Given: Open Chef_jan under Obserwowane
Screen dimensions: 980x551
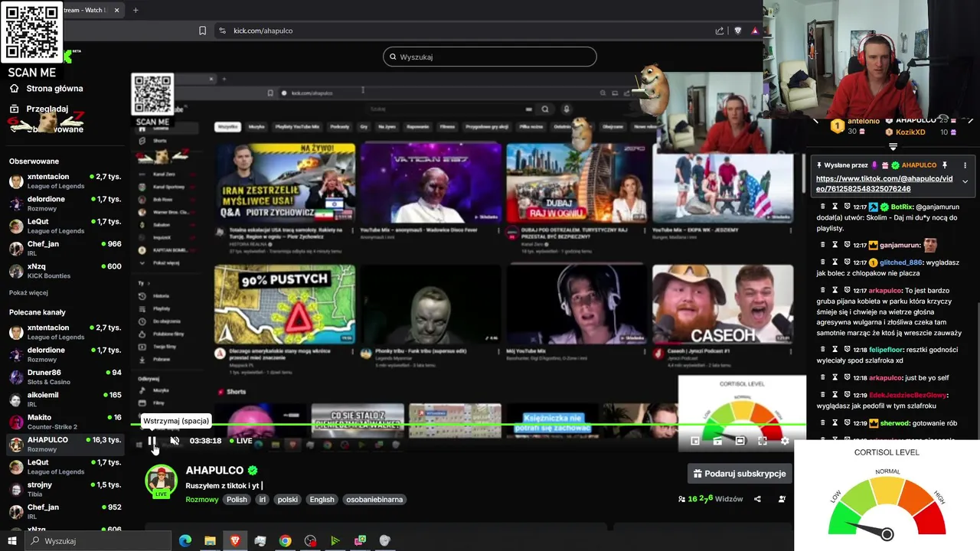Looking at the screenshot, I should point(65,248).
